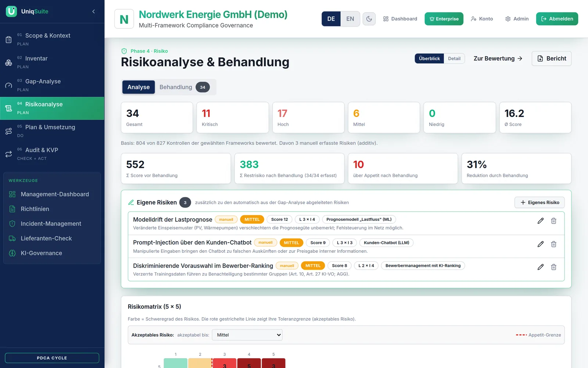588x368 pixels.
Task: Open Audit & KVP in sidebar
Action: (x=52, y=154)
